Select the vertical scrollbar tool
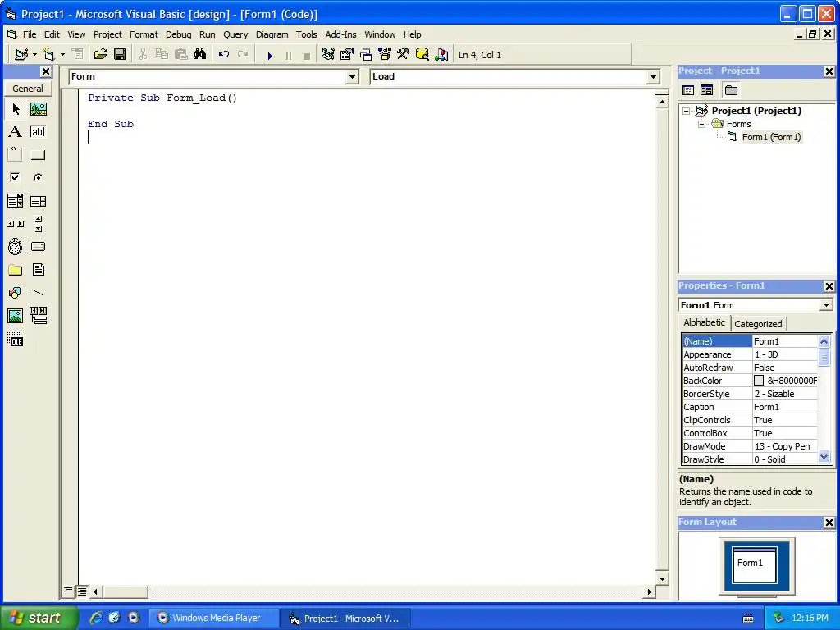 point(38,224)
